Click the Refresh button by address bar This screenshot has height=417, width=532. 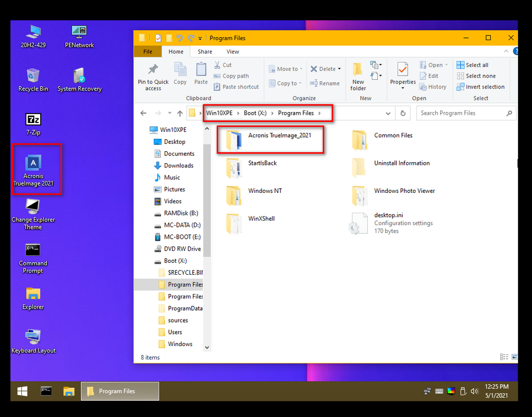403,113
